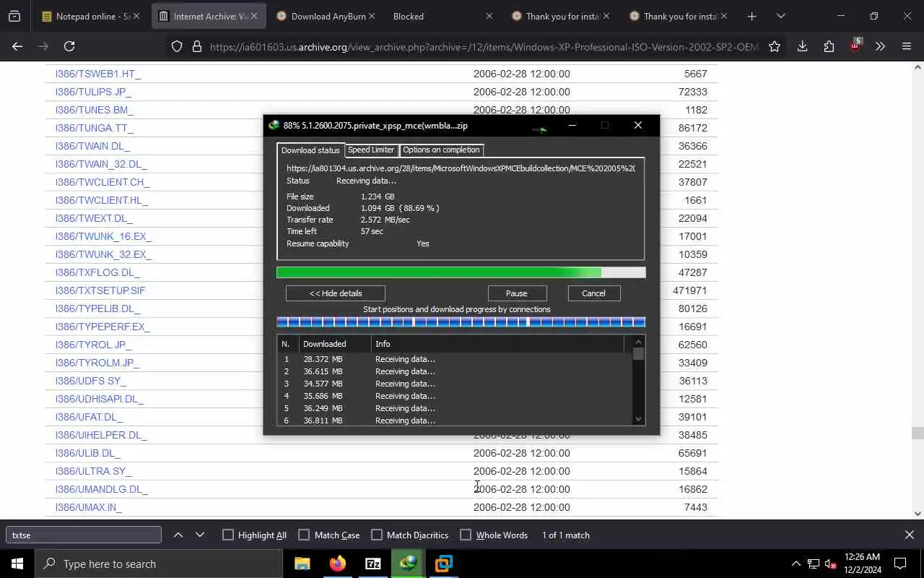The height and width of the screenshot is (578, 924).
Task: Show more tools overflow chevron
Action: 880,46
